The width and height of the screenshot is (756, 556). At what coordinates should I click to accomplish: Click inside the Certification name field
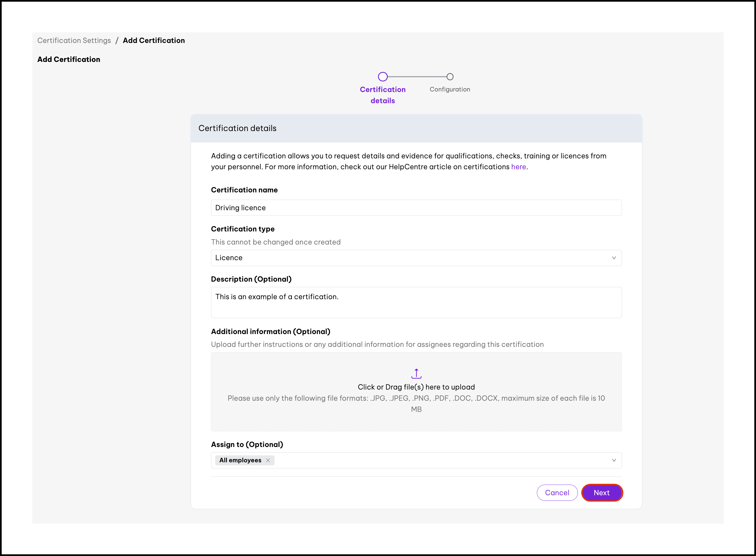pos(416,208)
